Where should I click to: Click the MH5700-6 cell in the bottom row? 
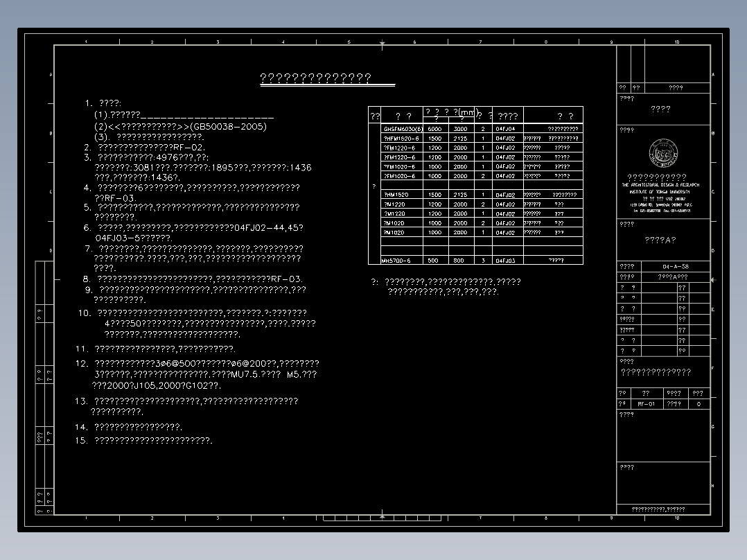[x=396, y=261]
